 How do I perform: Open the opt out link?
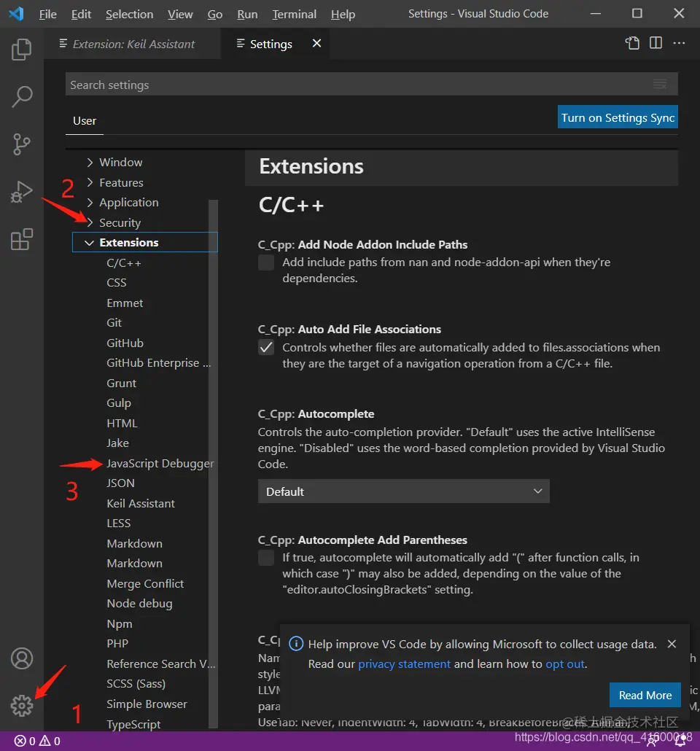[x=565, y=664]
